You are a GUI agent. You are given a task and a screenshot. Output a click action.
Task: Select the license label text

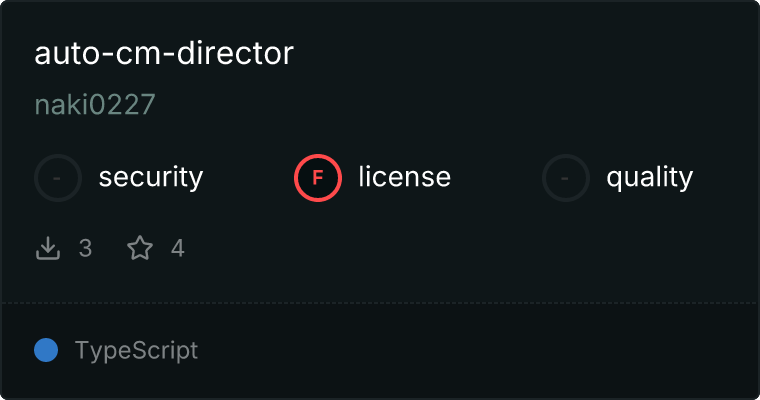click(x=404, y=178)
